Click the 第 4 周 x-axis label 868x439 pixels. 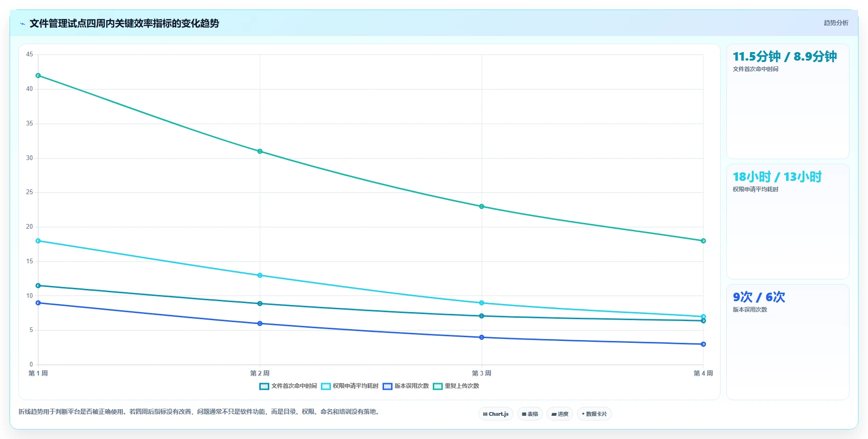pyautogui.click(x=704, y=373)
